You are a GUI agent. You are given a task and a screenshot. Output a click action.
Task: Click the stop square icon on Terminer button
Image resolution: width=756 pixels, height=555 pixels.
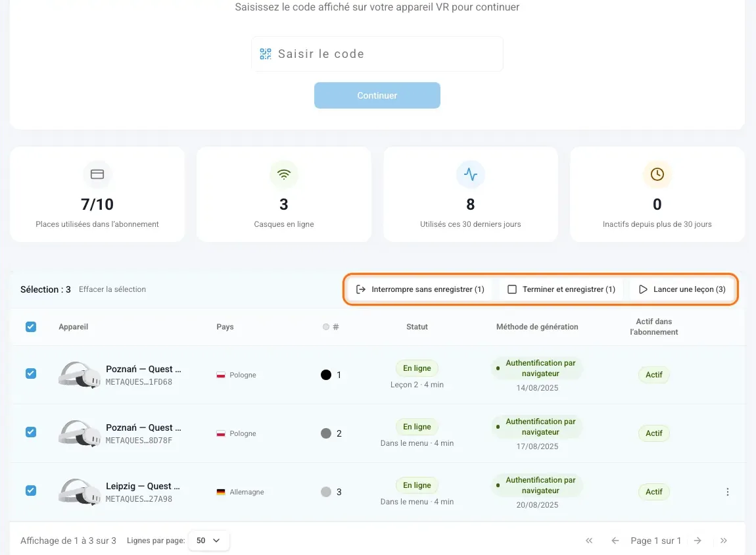coord(512,289)
